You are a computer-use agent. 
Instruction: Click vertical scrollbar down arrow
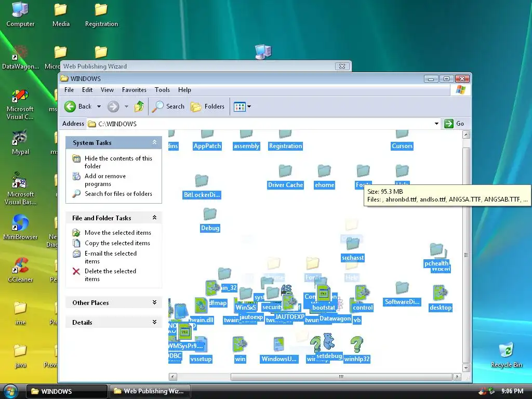click(x=466, y=367)
